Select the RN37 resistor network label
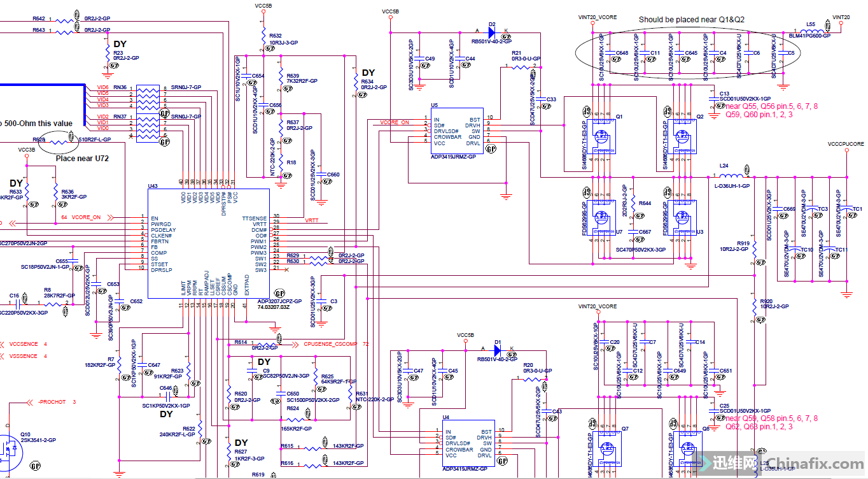Viewport: 868px width, 479px height. pyautogui.click(x=120, y=117)
